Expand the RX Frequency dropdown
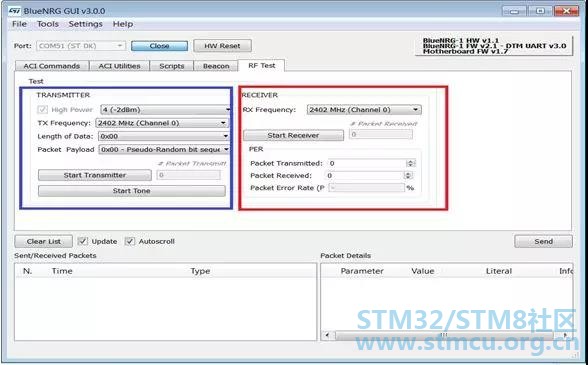Image resolution: width=588 pixels, height=365 pixels. [x=364, y=110]
